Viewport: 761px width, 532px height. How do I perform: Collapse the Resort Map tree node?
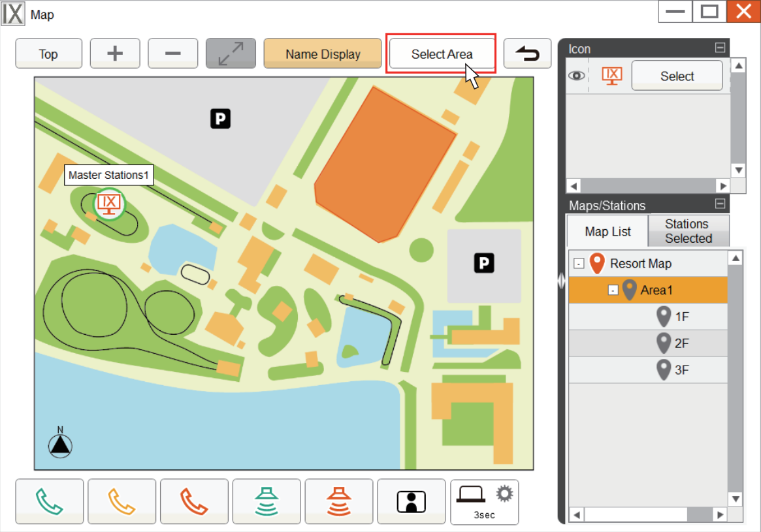pos(579,264)
